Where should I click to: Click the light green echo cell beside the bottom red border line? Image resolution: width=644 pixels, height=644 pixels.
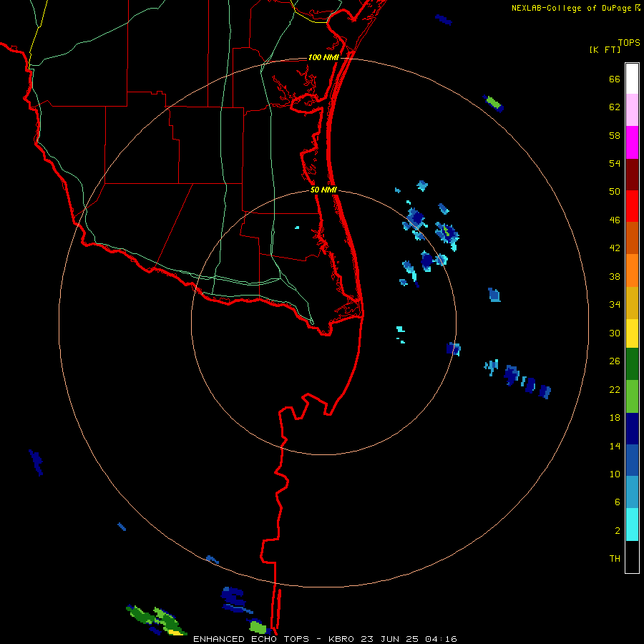258,627
